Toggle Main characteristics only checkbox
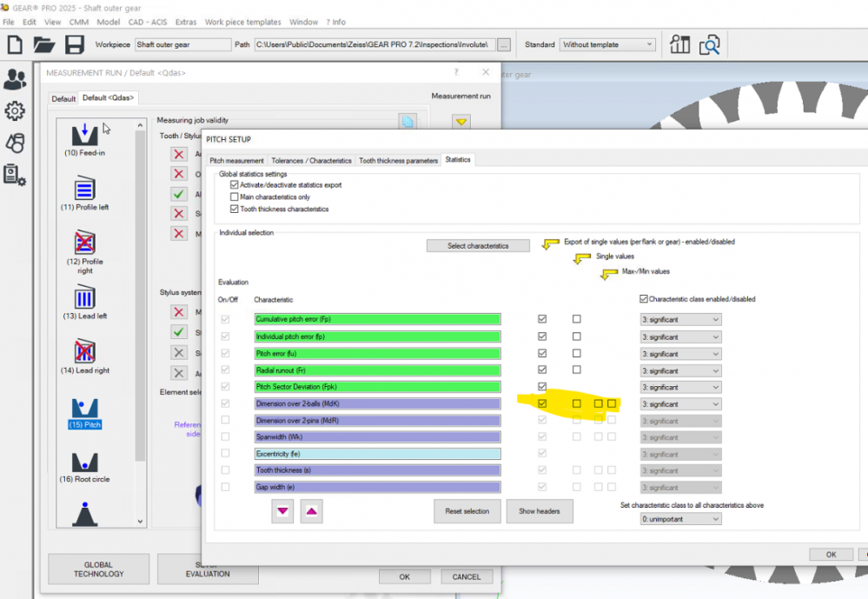The height and width of the screenshot is (599, 868). click(x=235, y=197)
